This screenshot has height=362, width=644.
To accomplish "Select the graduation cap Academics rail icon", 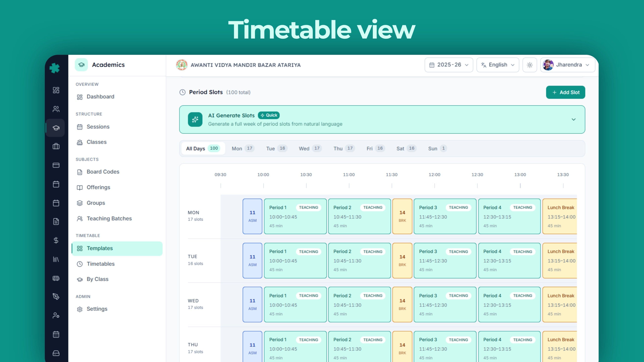I will 56,128.
